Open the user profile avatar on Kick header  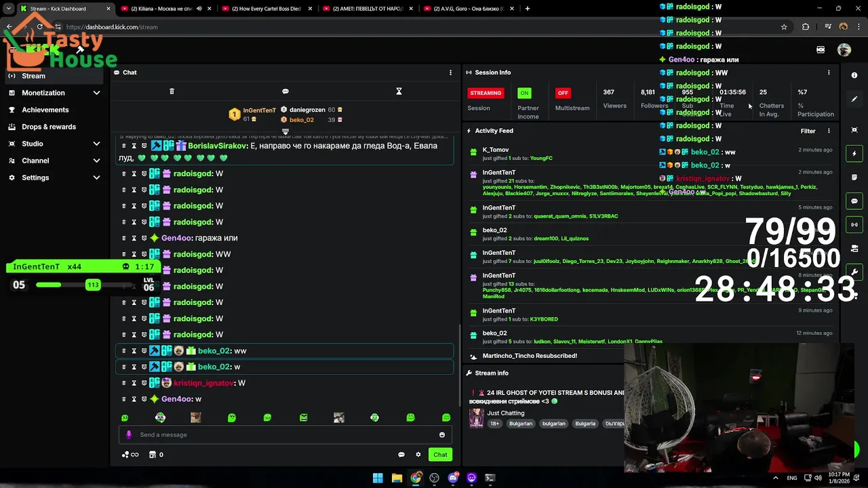(x=844, y=49)
